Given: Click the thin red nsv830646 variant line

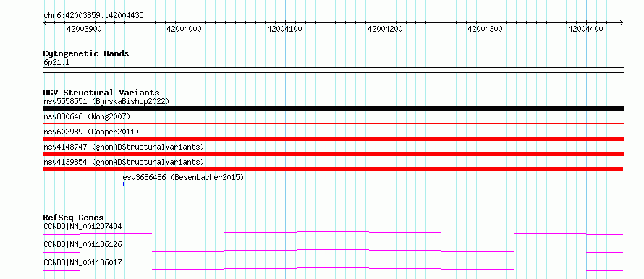Looking at the screenshot, I should click(333, 123).
